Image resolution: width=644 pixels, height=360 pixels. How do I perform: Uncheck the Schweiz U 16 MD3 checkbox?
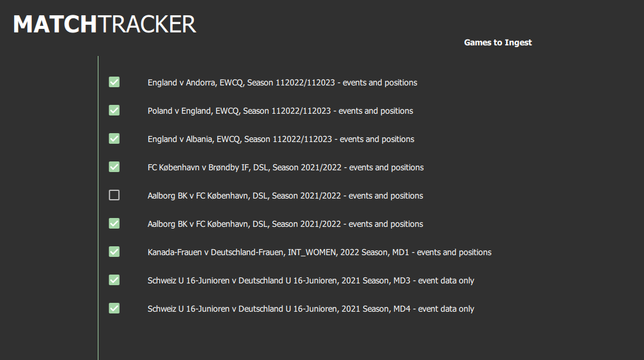pos(114,280)
